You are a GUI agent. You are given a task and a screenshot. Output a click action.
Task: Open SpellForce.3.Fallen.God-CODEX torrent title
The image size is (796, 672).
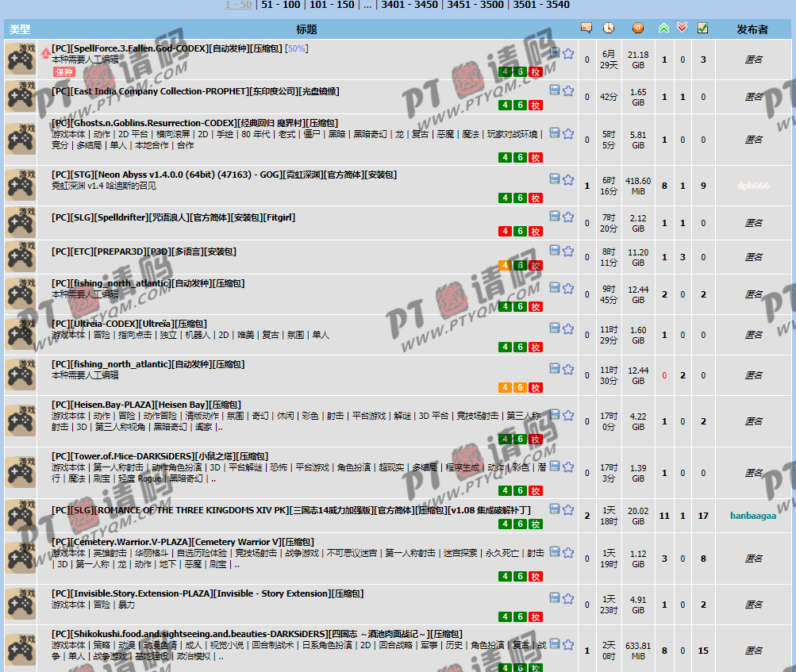(x=167, y=48)
